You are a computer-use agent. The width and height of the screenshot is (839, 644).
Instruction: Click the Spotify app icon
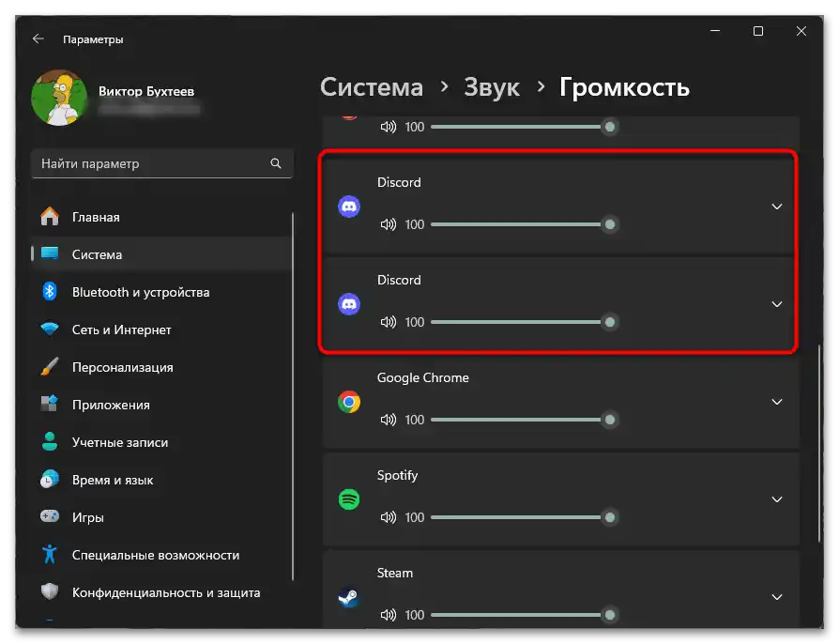click(x=349, y=499)
